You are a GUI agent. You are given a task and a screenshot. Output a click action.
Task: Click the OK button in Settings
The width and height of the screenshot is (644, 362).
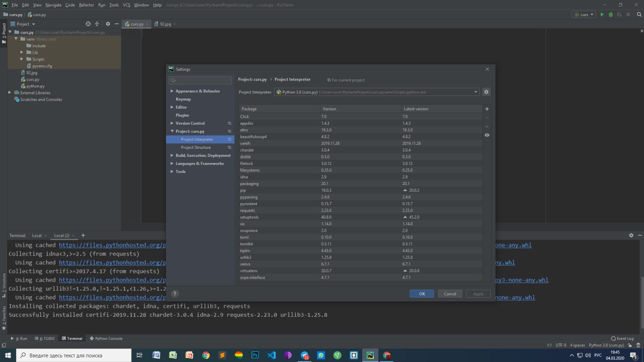[422, 294]
